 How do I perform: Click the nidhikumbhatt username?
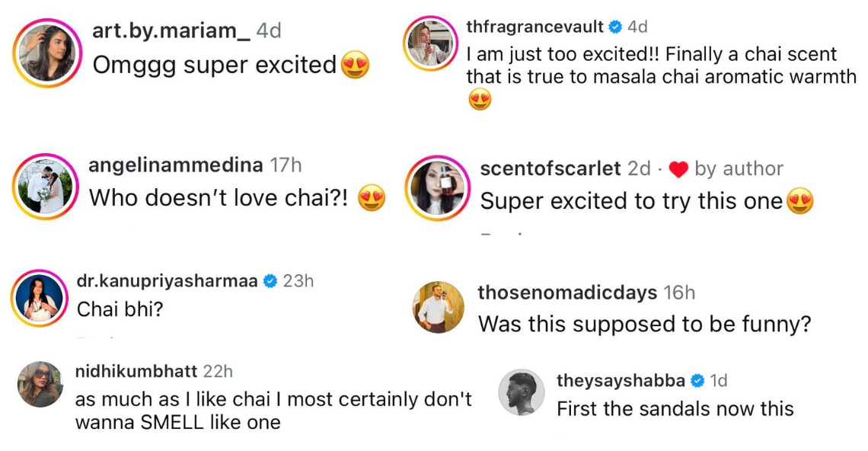click(x=136, y=371)
